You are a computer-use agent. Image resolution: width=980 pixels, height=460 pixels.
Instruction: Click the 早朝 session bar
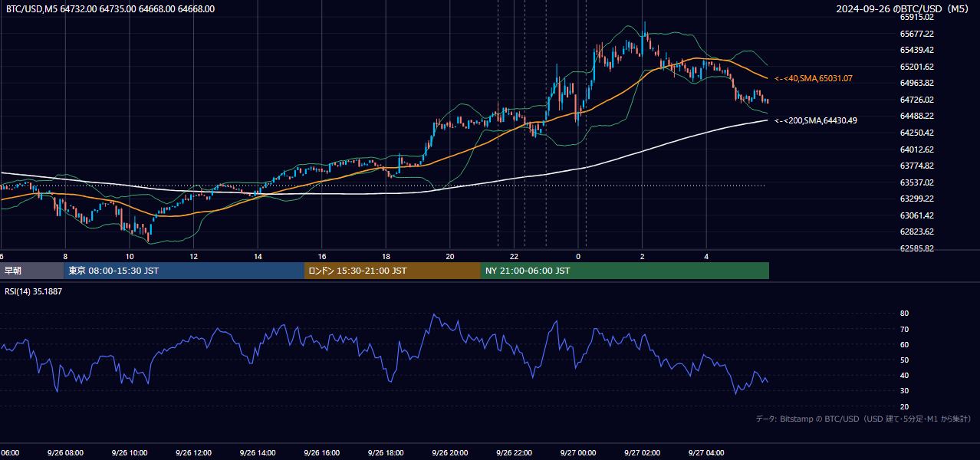[x=31, y=271]
